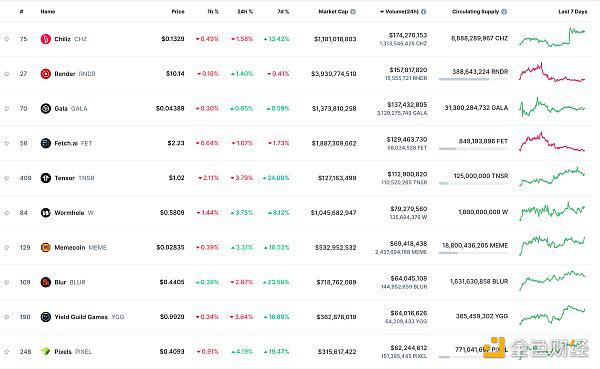Toggle the watchlist star for Yield Guild Games
Image resolution: width=600 pixels, height=369 pixels.
7,317
